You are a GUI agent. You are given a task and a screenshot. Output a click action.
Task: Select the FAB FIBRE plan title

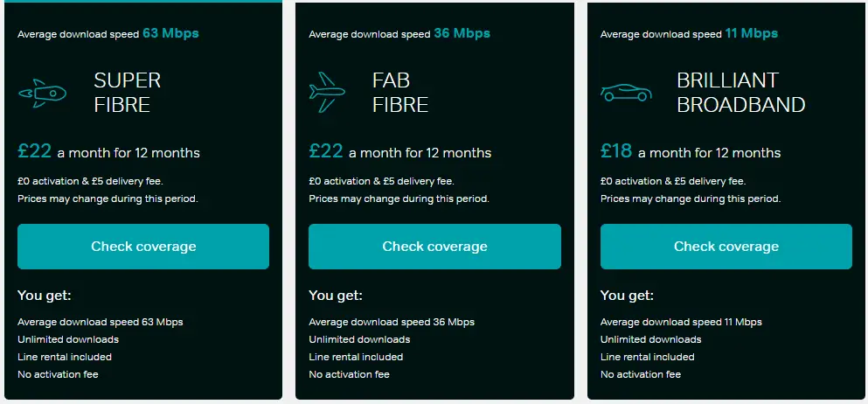[400, 93]
